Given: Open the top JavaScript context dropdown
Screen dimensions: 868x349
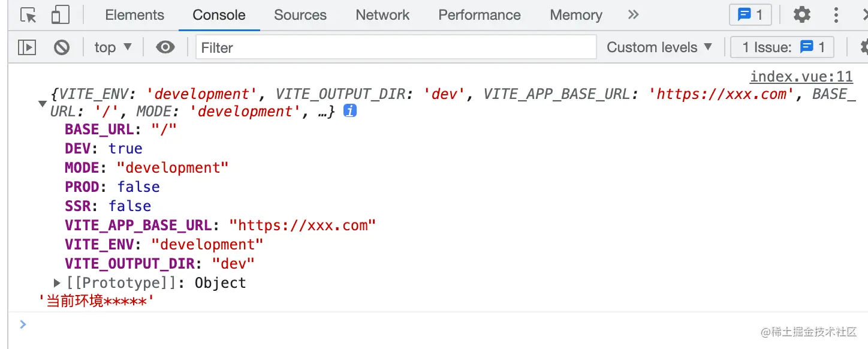Looking at the screenshot, I should [113, 47].
